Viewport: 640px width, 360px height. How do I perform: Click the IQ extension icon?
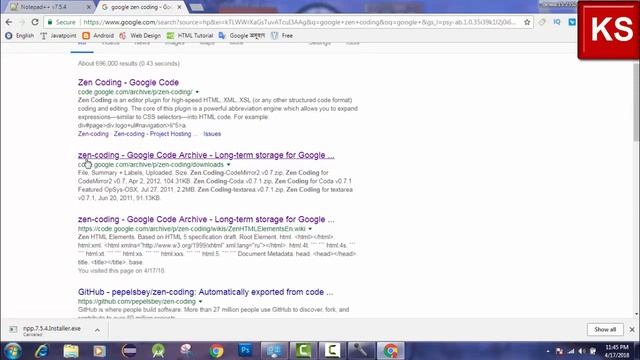pyautogui.click(x=557, y=22)
